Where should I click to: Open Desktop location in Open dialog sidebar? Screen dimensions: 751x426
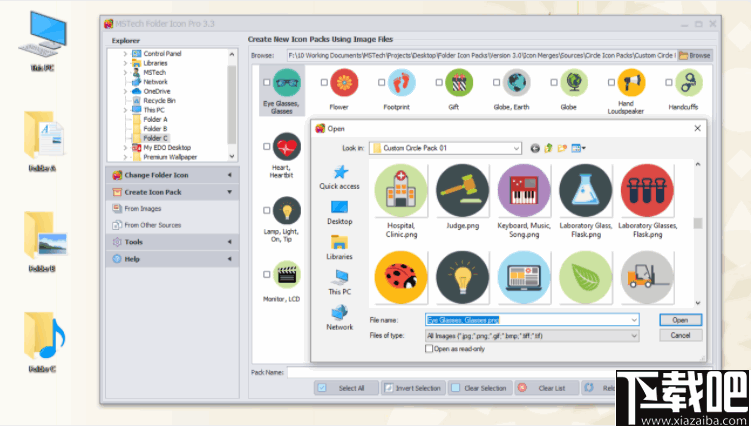point(340,212)
